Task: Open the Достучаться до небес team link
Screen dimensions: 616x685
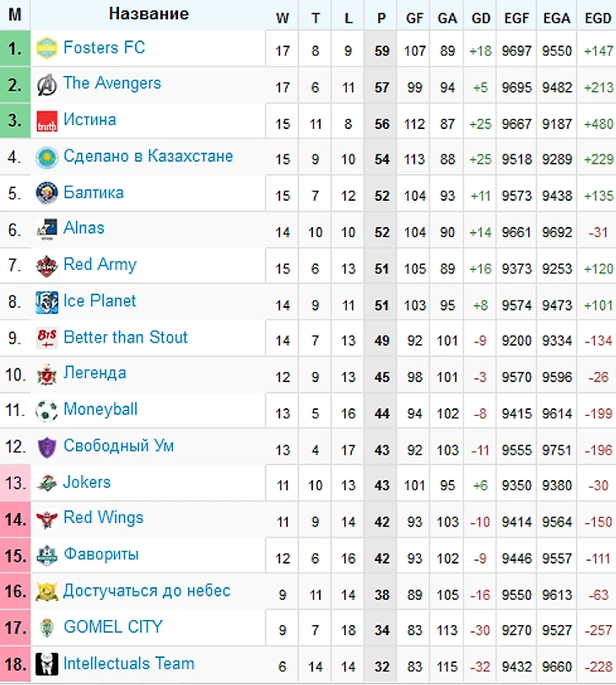Action: (147, 591)
